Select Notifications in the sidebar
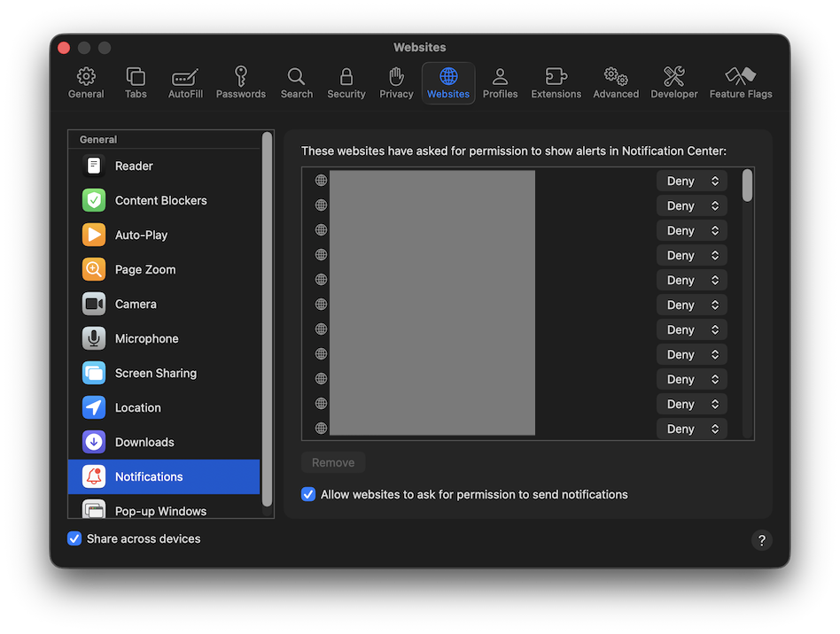This screenshot has height=634, width=840. coord(164,476)
